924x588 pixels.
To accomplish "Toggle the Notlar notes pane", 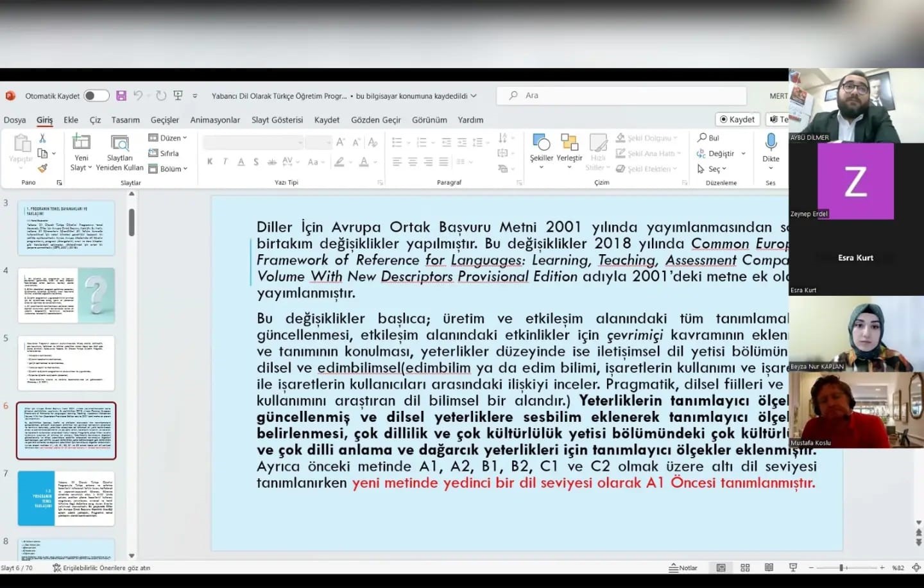I will click(x=683, y=568).
